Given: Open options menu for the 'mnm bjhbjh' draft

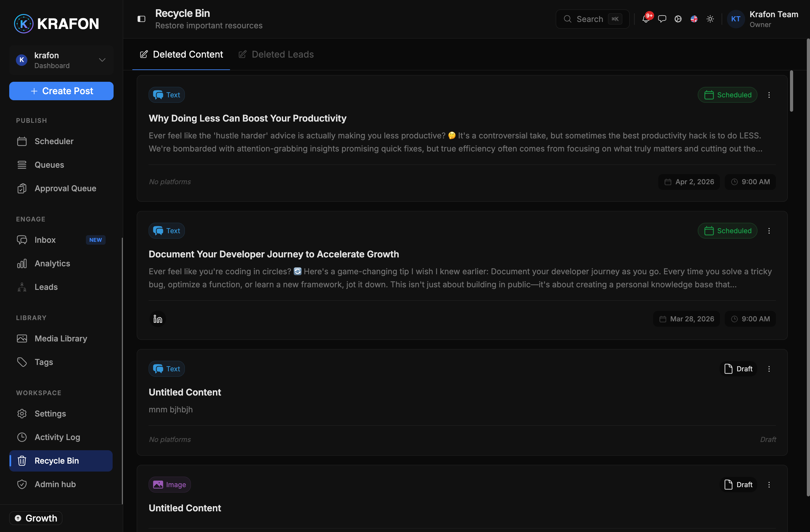Looking at the screenshot, I should 769,369.
